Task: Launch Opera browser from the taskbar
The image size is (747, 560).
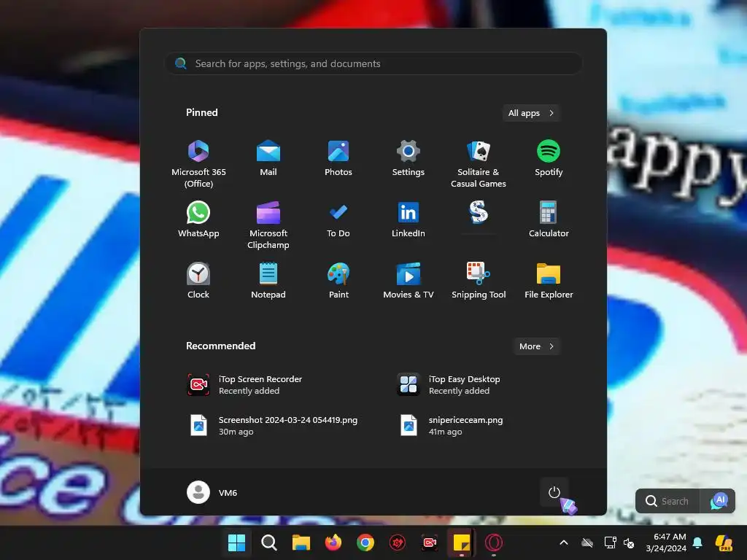Action: click(494, 542)
